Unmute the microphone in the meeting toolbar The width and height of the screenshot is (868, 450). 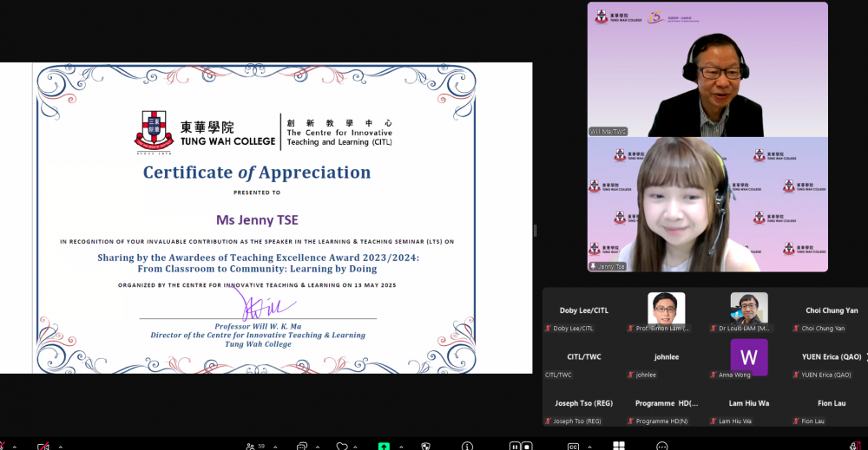click(x=3, y=447)
